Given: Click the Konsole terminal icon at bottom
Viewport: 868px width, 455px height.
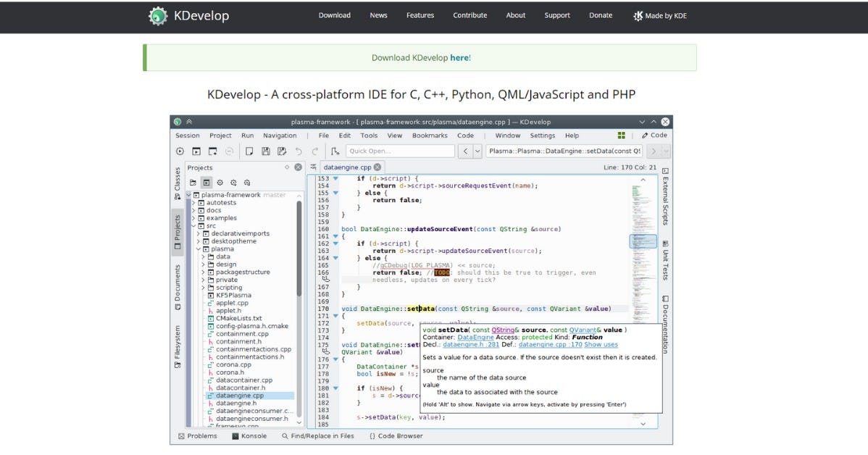Looking at the screenshot, I should pos(235,436).
